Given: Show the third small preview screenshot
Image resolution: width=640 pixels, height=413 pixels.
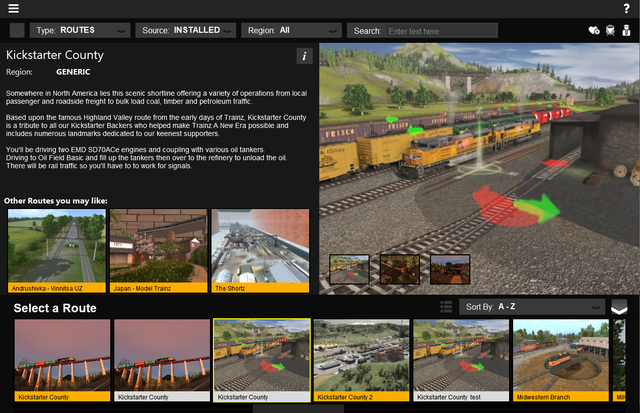Looking at the screenshot, I should 450,269.
